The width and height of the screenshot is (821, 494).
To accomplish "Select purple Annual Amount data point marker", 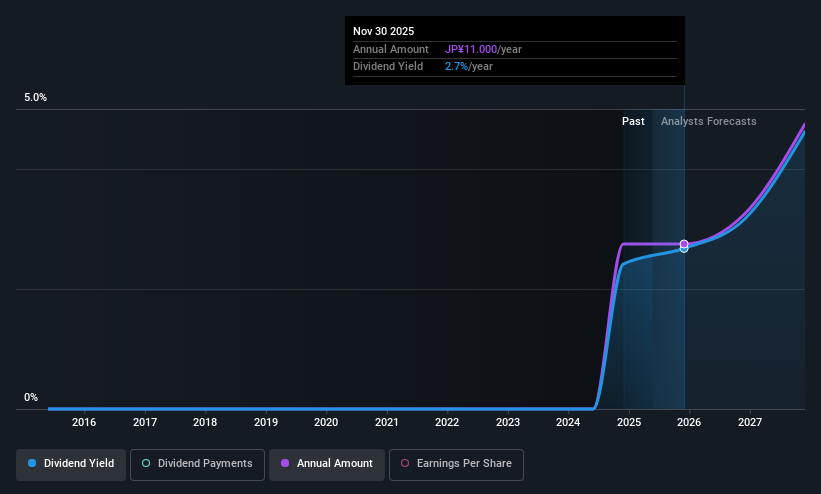I will [x=684, y=244].
